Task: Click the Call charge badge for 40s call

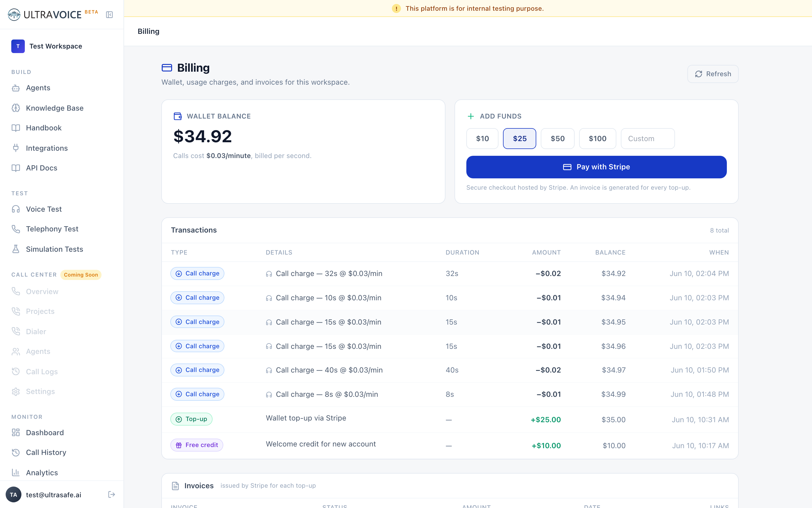Action: [x=197, y=370]
